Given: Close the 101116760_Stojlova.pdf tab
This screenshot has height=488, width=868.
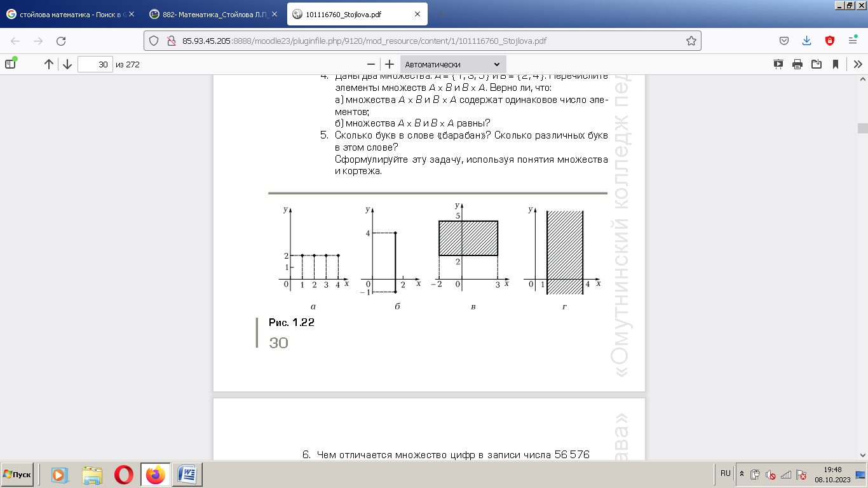Looking at the screenshot, I should 417,14.
